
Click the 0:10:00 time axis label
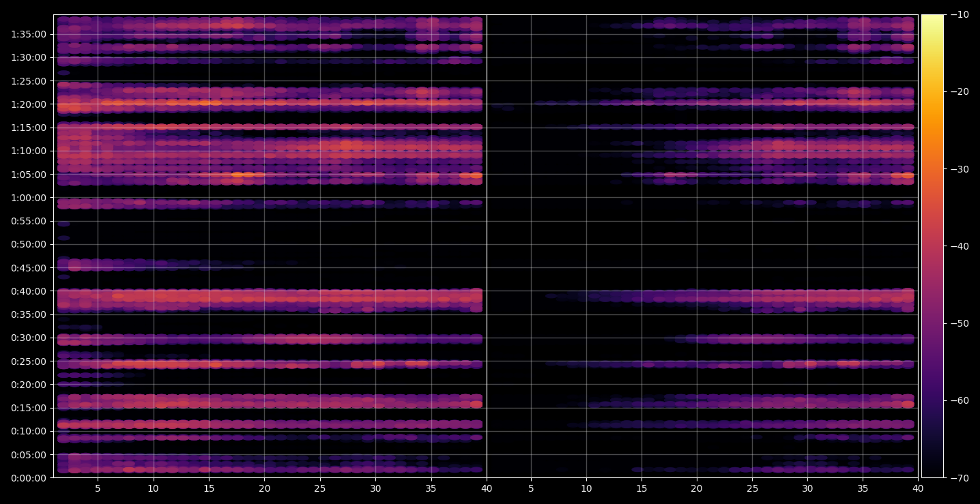point(29,431)
